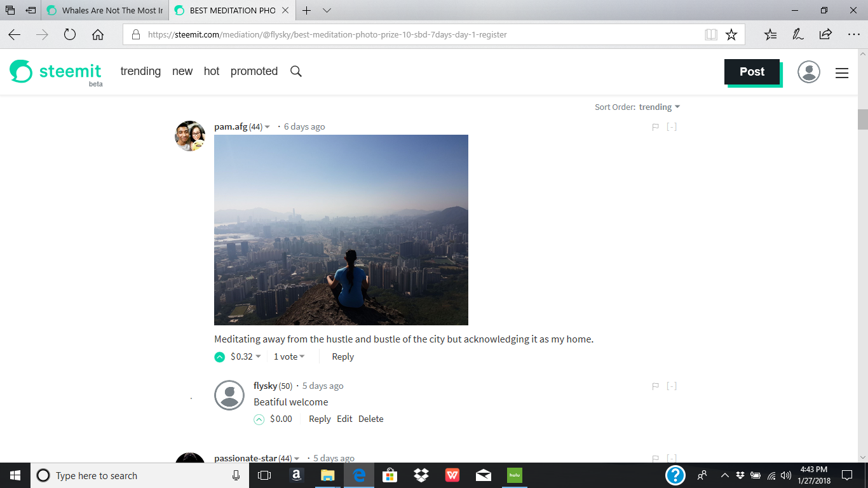Reply to pam.afg's comment

pyautogui.click(x=342, y=357)
